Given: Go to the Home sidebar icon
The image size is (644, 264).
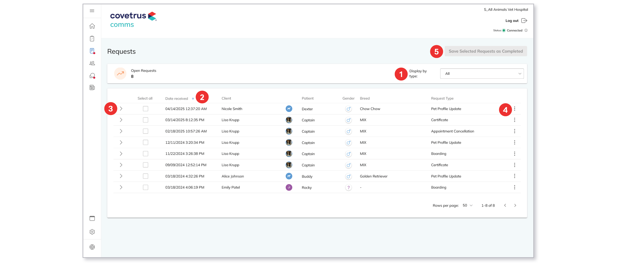Looking at the screenshot, I should click(92, 26).
